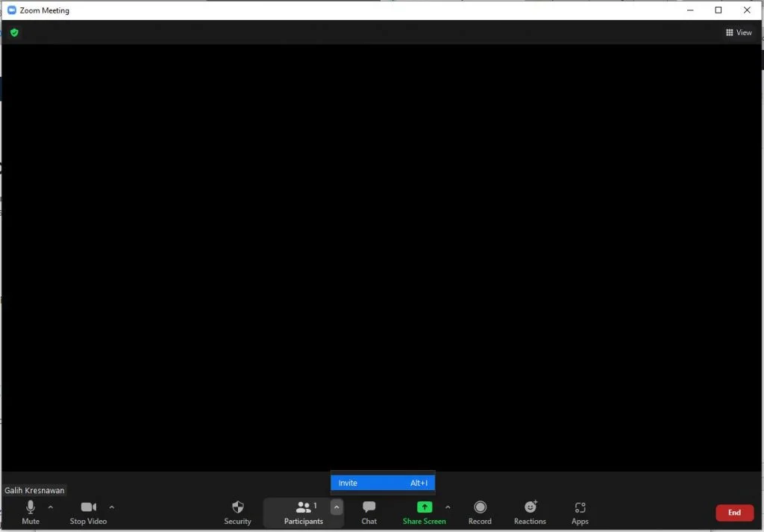This screenshot has height=532, width=764.
Task: Open the Participants panel
Action: 303,512
